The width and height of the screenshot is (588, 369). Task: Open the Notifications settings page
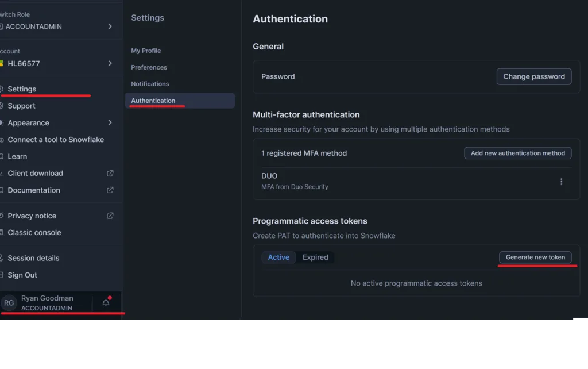click(x=150, y=84)
